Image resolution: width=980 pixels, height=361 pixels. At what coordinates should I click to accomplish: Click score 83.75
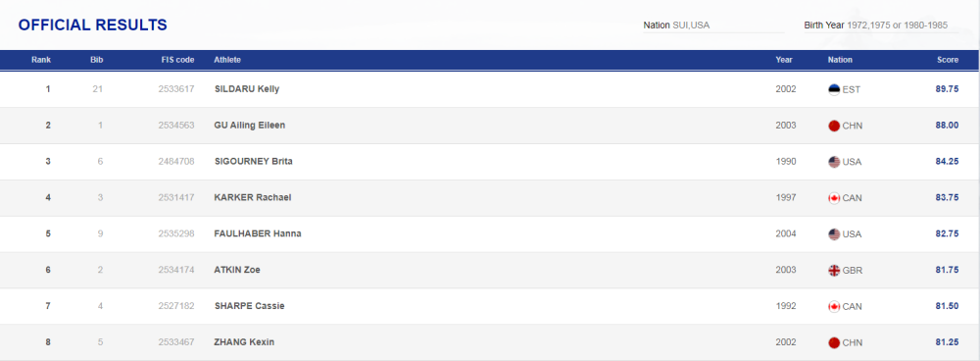click(947, 198)
